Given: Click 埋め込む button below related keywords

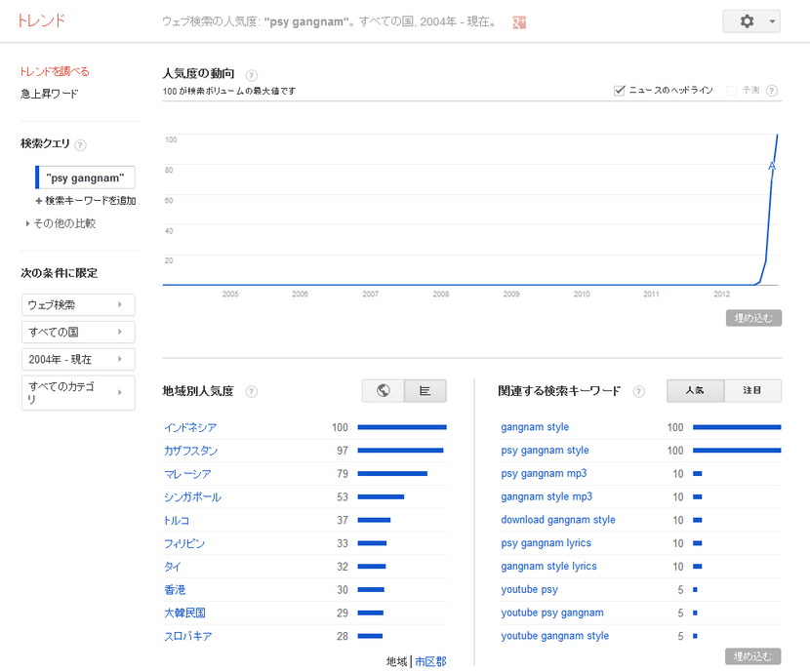Looking at the screenshot, I should tap(752, 656).
